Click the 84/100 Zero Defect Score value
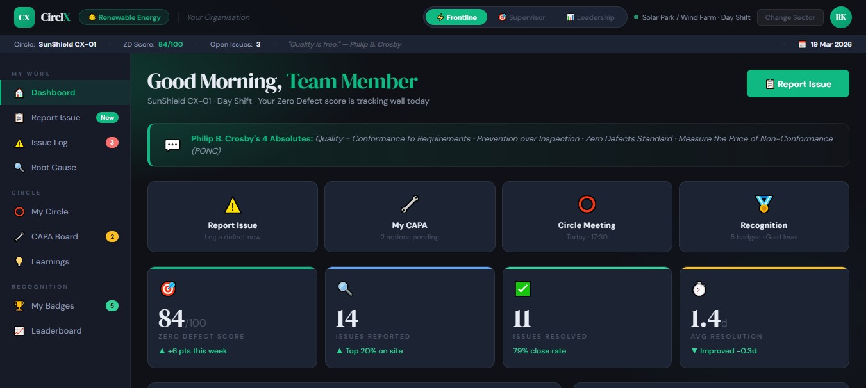The height and width of the screenshot is (388, 868). pos(182,319)
